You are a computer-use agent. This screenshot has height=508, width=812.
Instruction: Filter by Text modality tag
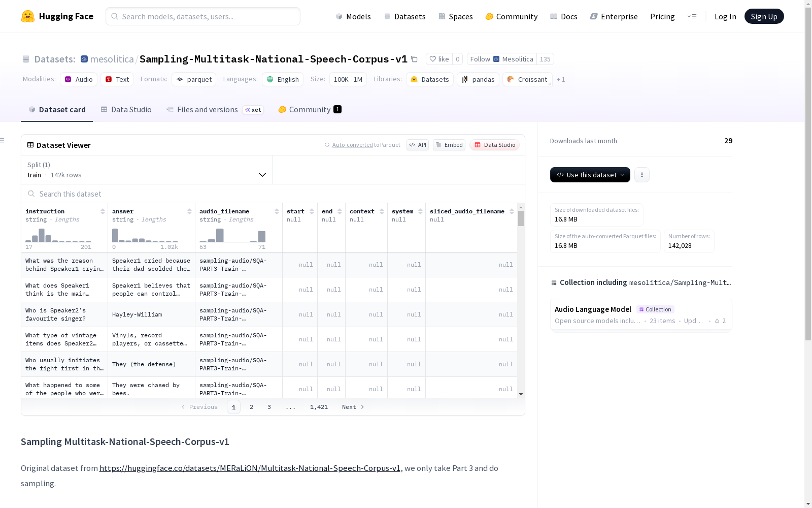117,79
